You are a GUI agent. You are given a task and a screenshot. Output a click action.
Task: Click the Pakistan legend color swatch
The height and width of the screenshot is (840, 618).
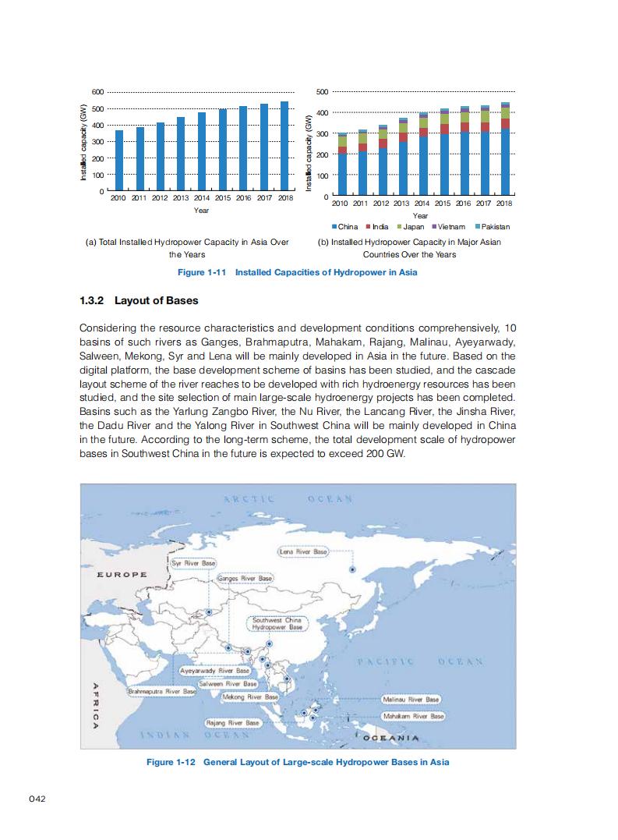(x=478, y=227)
